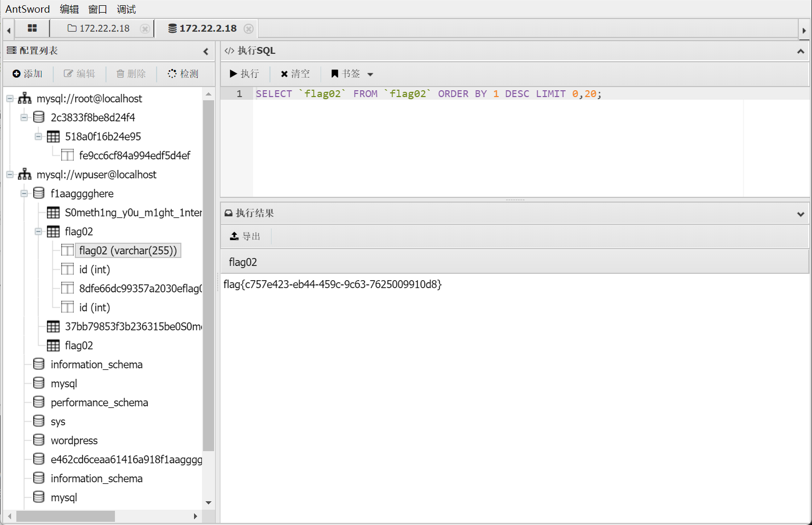The image size is (812, 525).
Task: Collapse the mysql://root@localhost tree node
Action: coord(9,99)
